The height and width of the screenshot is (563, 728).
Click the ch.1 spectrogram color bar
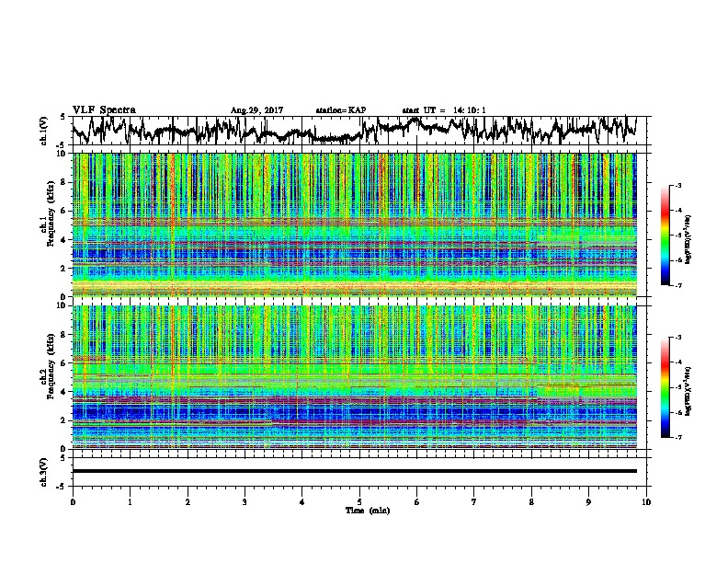click(x=665, y=236)
